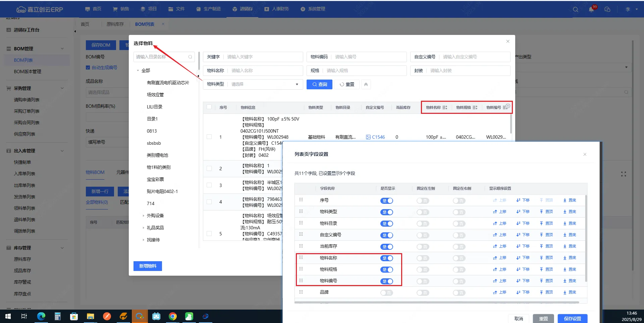Collapse the search filters with double-chevron button
644x323 pixels.
pyautogui.click(x=366, y=84)
